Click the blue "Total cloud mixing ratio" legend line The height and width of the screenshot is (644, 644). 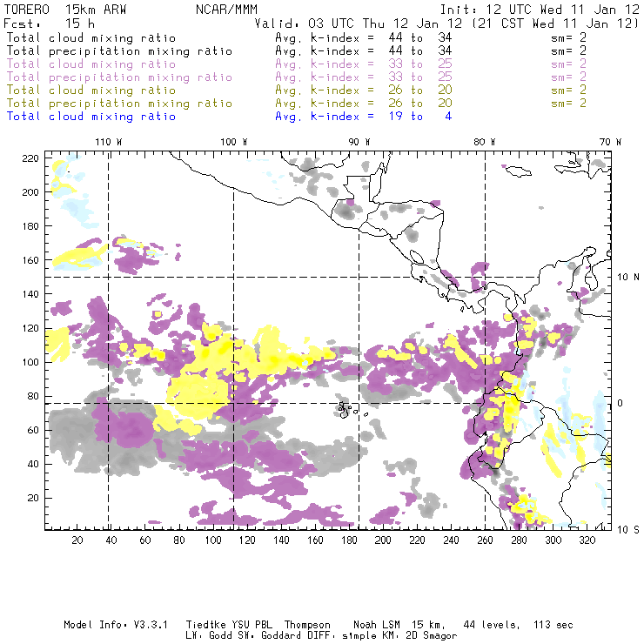91,117
